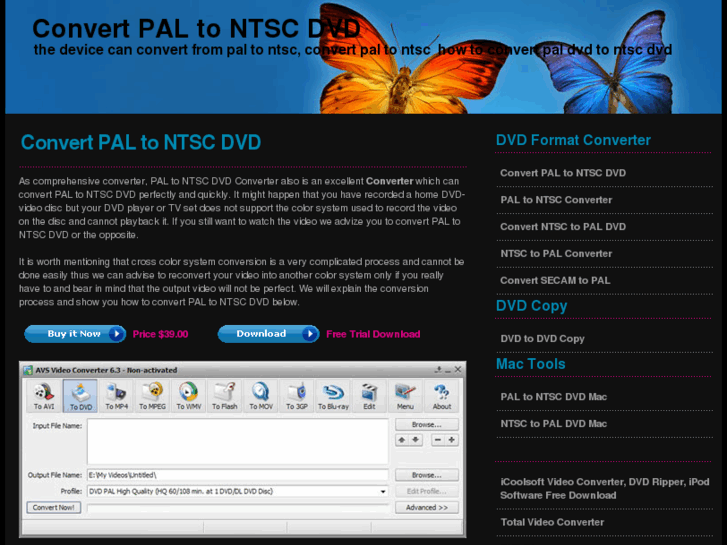Close the AVS Video Converter window
Screen dimensions: 727x545
(x=458, y=369)
